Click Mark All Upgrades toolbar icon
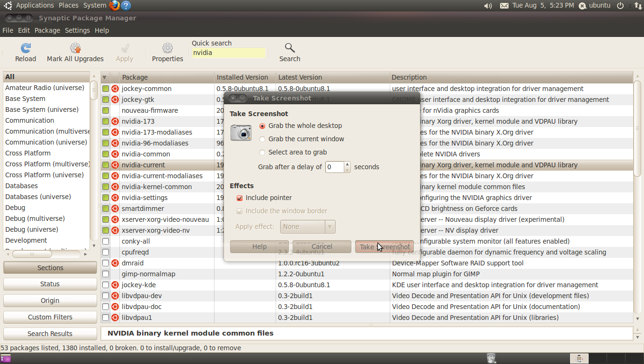 pos(75,48)
